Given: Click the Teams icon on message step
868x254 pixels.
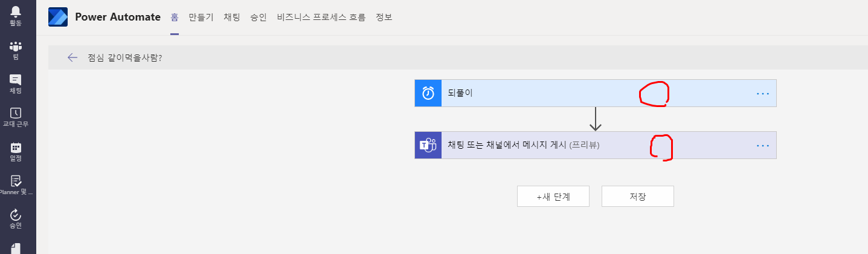Looking at the screenshot, I should (428, 145).
